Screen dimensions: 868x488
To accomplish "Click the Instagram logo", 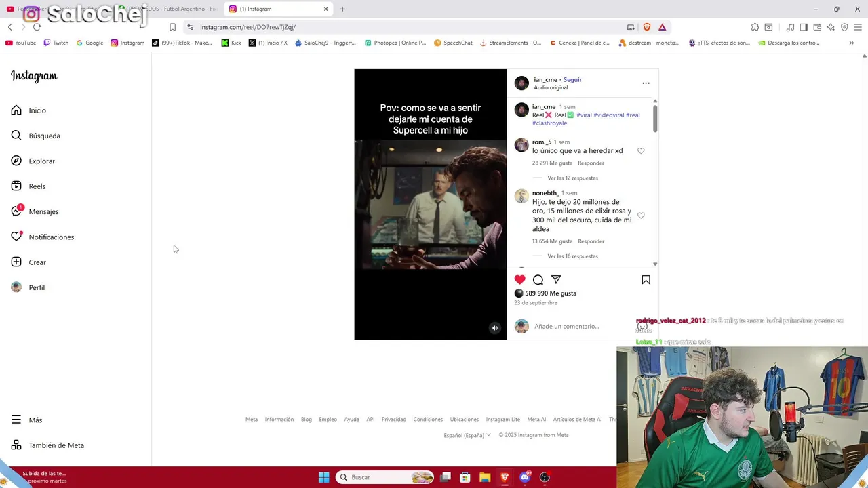I will tap(34, 76).
